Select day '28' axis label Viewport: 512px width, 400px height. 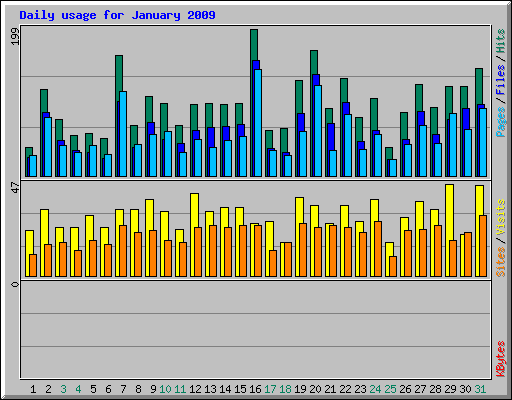(x=435, y=389)
